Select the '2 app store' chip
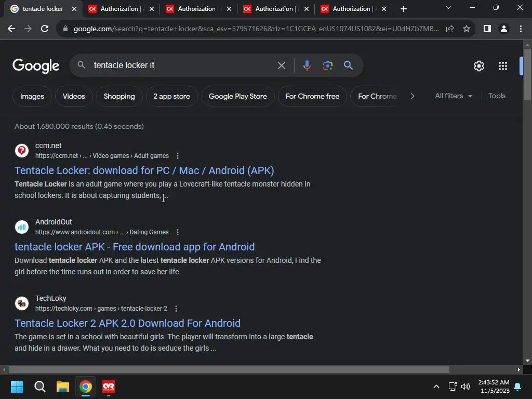This screenshot has width=532, height=399. point(171,96)
